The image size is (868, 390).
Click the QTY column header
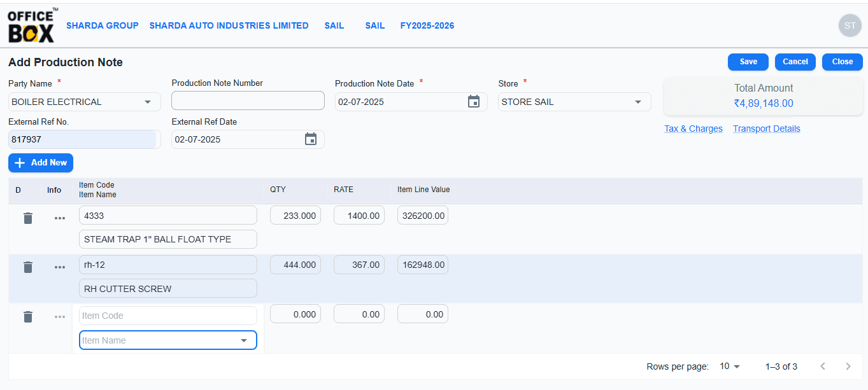(278, 190)
